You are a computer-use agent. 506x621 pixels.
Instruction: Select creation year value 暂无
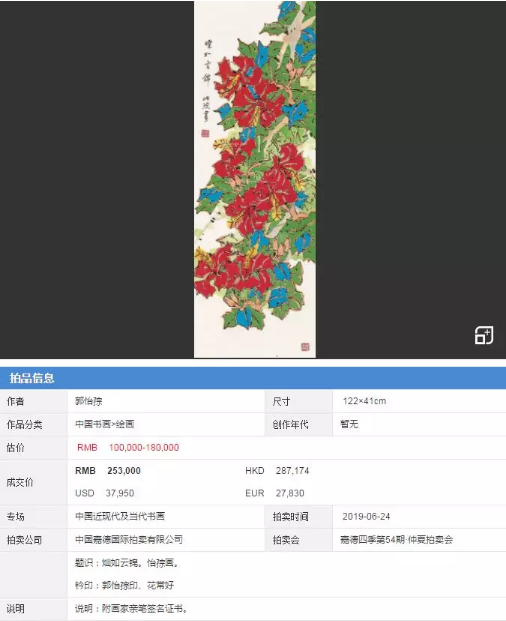click(x=349, y=424)
